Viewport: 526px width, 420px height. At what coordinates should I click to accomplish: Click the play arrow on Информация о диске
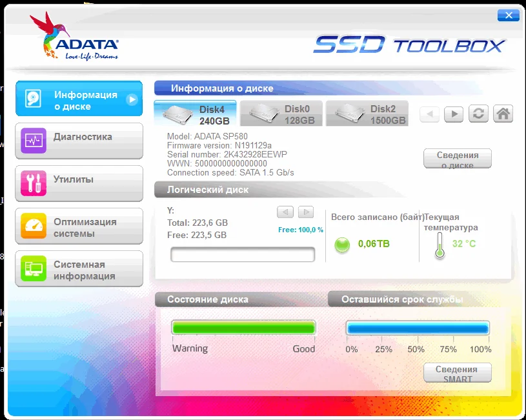tap(132, 99)
